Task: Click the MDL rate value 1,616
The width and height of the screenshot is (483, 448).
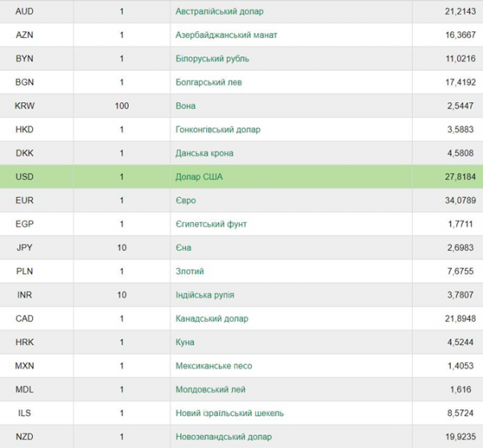Action: [460, 389]
